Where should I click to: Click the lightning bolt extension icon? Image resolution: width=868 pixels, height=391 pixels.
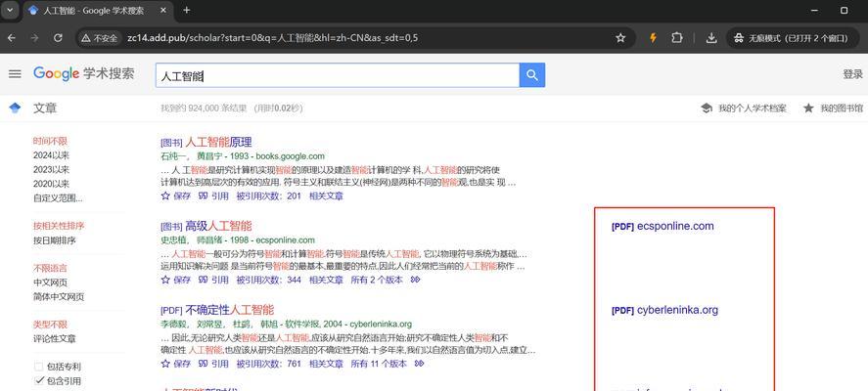point(654,37)
